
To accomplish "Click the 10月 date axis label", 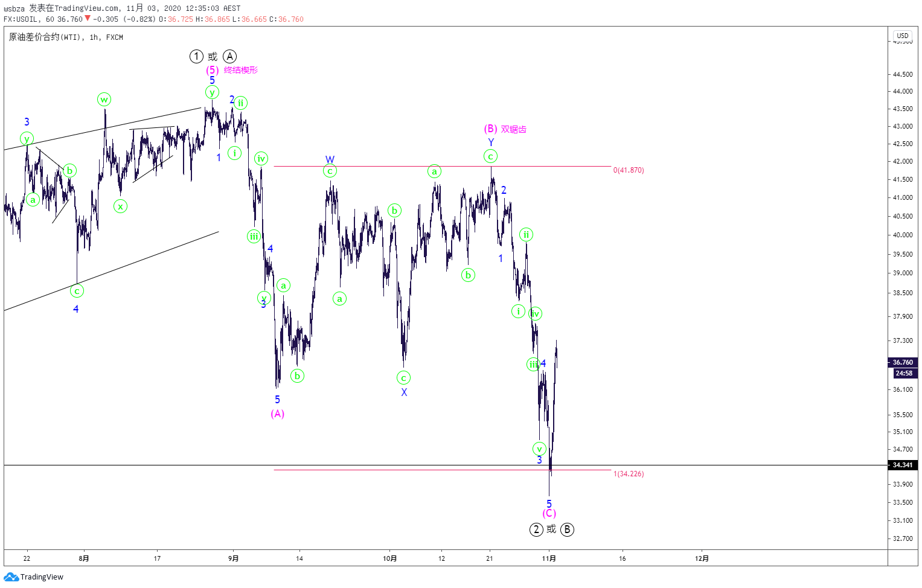I will 390,558.
